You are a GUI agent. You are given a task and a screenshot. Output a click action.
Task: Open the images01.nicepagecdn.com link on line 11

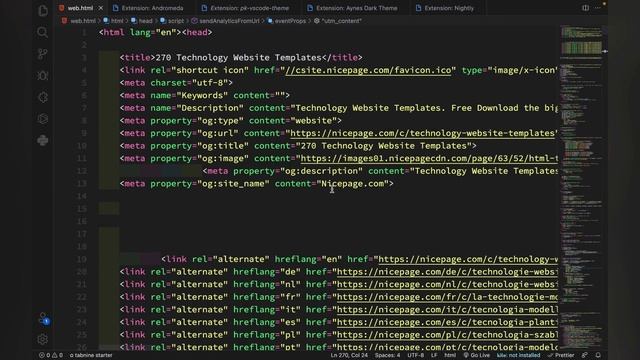tap(429, 158)
